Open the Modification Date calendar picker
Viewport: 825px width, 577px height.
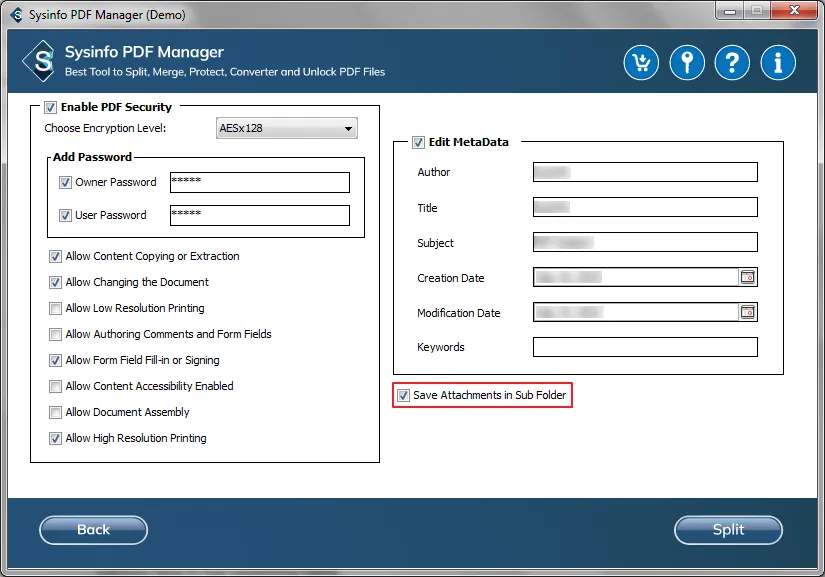pyautogui.click(x=747, y=312)
